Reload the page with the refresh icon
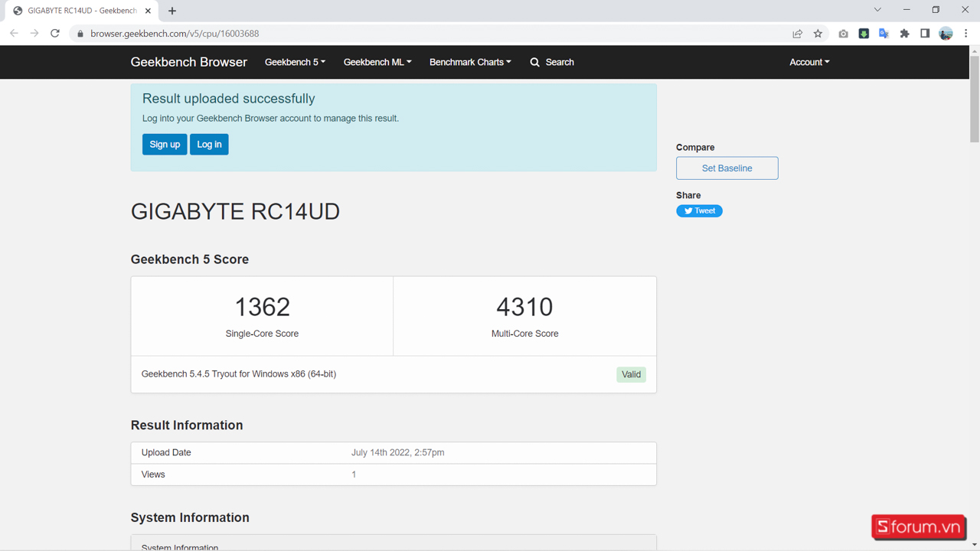This screenshot has width=980, height=551. point(55,34)
